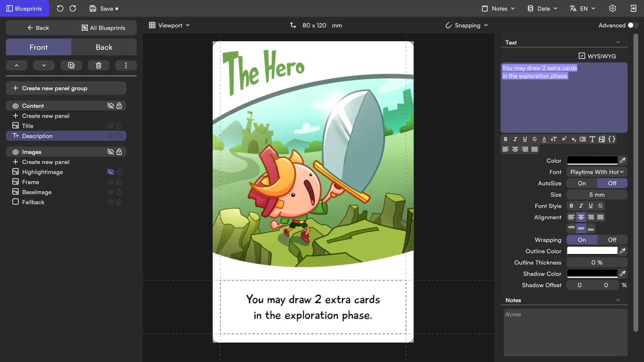This screenshot has width=644, height=362.
Task: Pick text Color with the eyedropper
Action: pyautogui.click(x=623, y=161)
